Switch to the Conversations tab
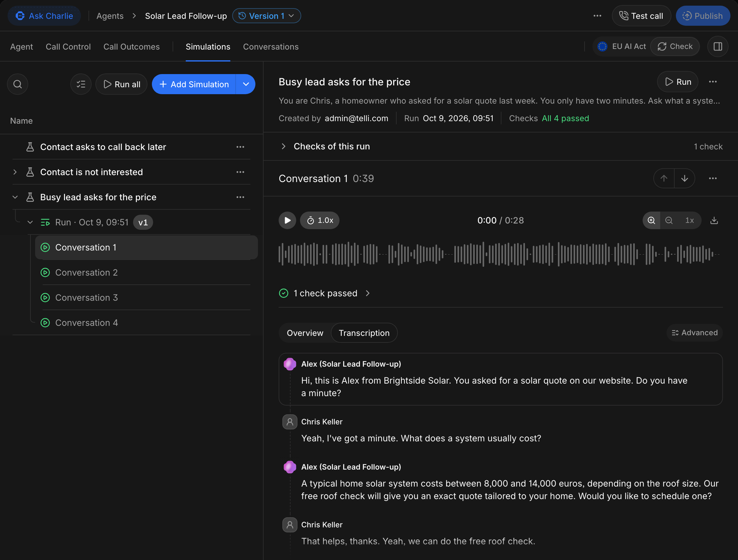 pos(270,47)
